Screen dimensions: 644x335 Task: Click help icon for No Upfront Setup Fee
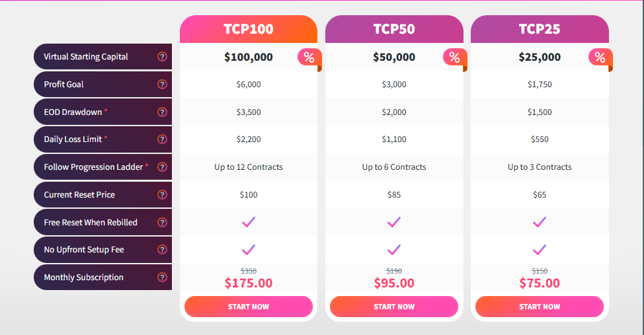162,250
